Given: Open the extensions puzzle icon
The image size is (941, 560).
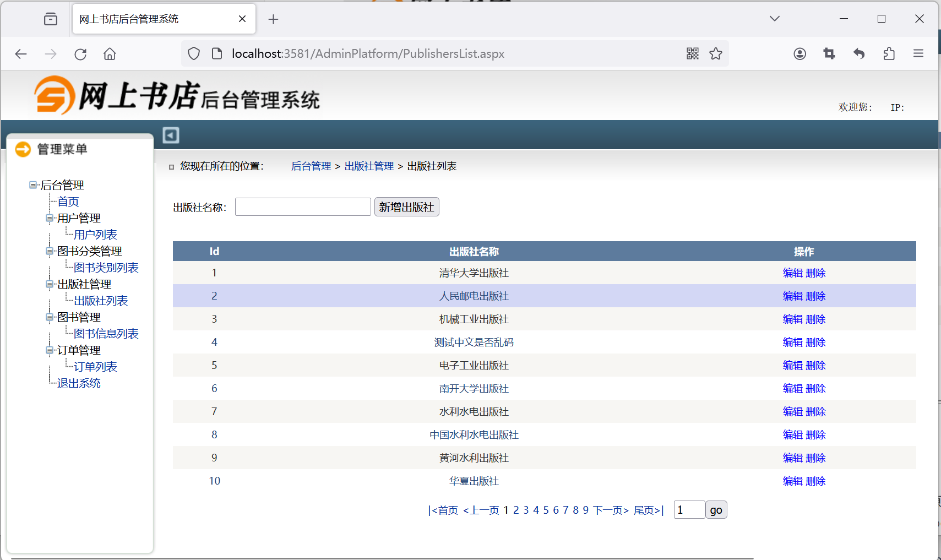Looking at the screenshot, I should coord(889,53).
